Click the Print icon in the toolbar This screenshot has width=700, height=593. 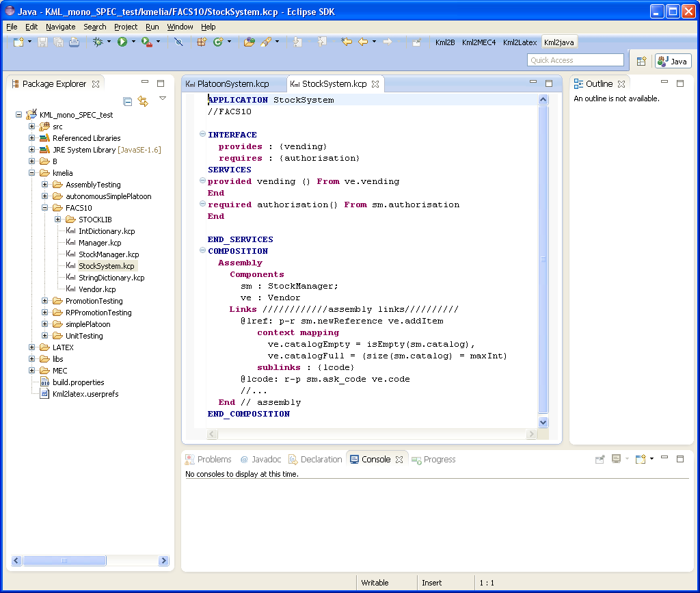(74, 42)
